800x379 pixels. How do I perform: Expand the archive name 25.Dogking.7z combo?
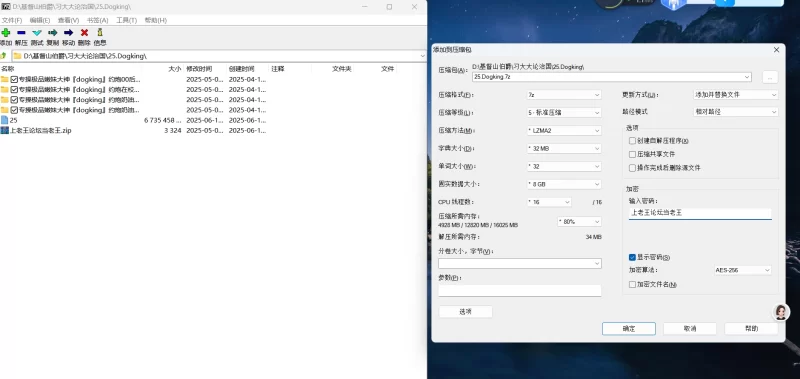tap(747, 77)
